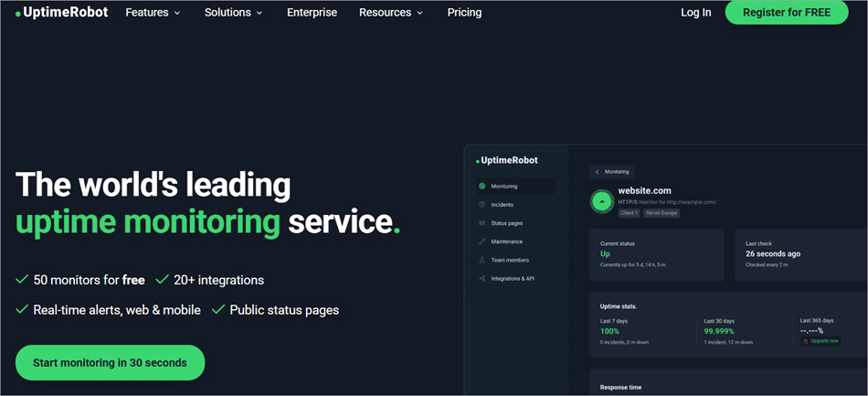The width and height of the screenshot is (868, 396).
Task: Expand the Resources dropdown menu
Action: [391, 12]
